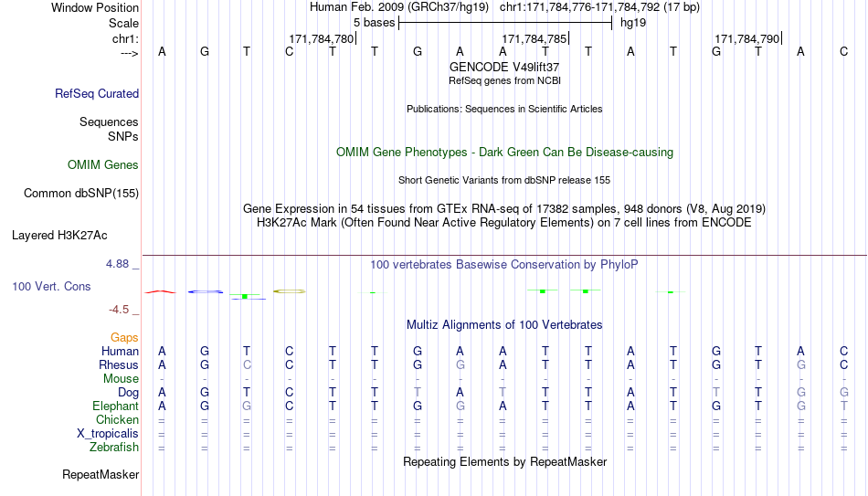Screen dimensions: 868x496
Task: Click the Repeating Elements by RepeatMasker title
Action: pos(504,461)
